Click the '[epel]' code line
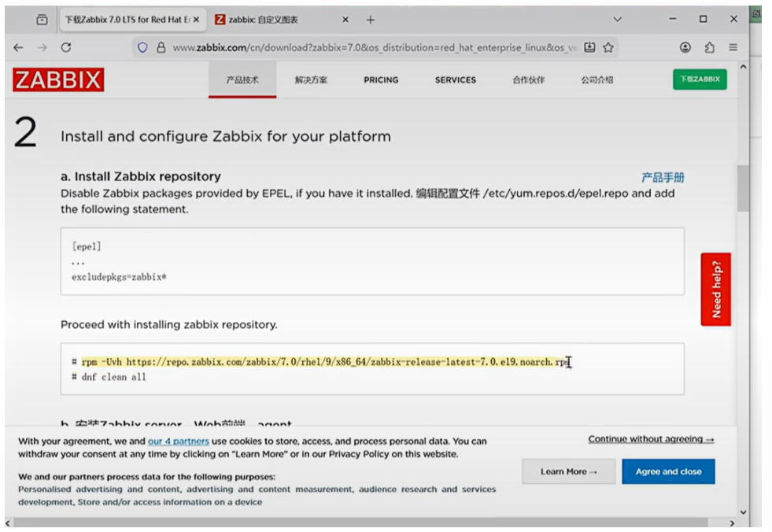The image size is (772, 532). [87, 246]
